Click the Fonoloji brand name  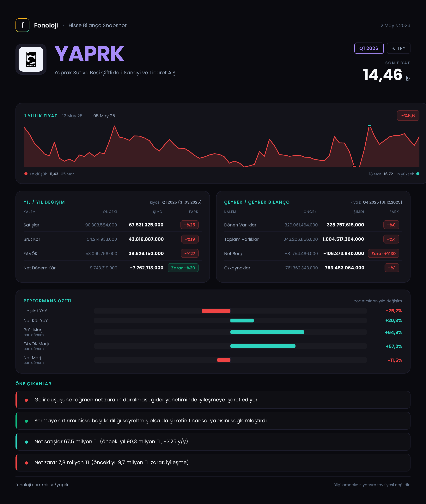point(46,25)
